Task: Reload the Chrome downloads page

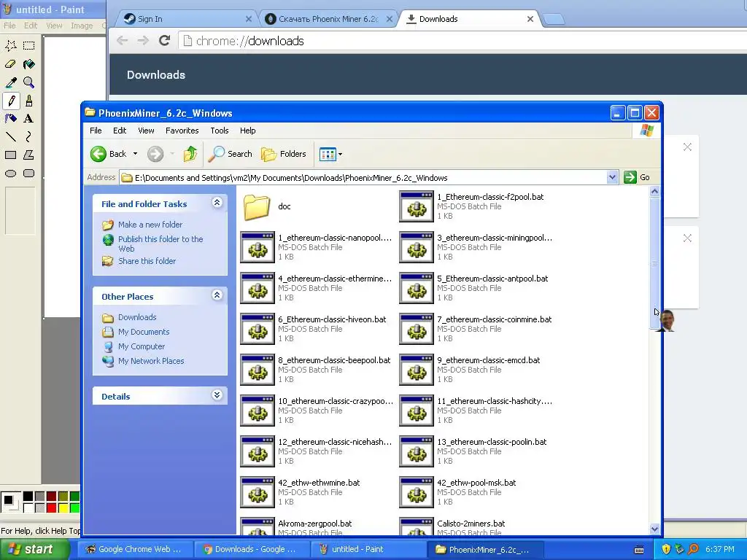Action: tap(165, 41)
